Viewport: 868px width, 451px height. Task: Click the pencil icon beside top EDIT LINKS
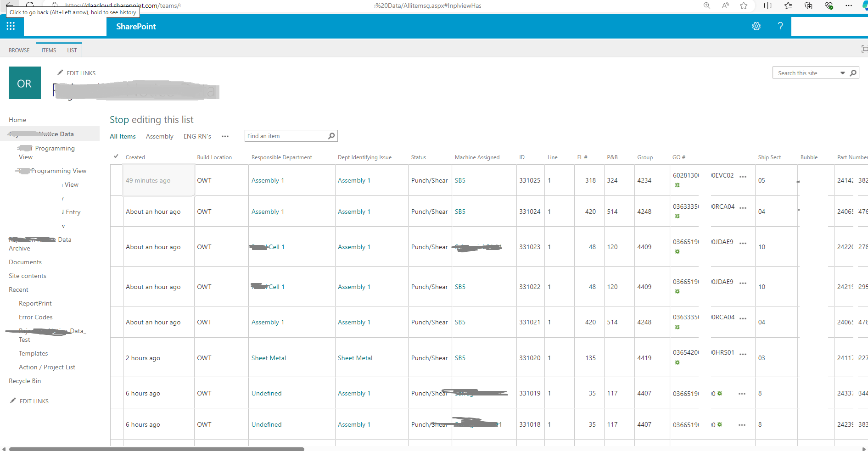click(x=60, y=72)
